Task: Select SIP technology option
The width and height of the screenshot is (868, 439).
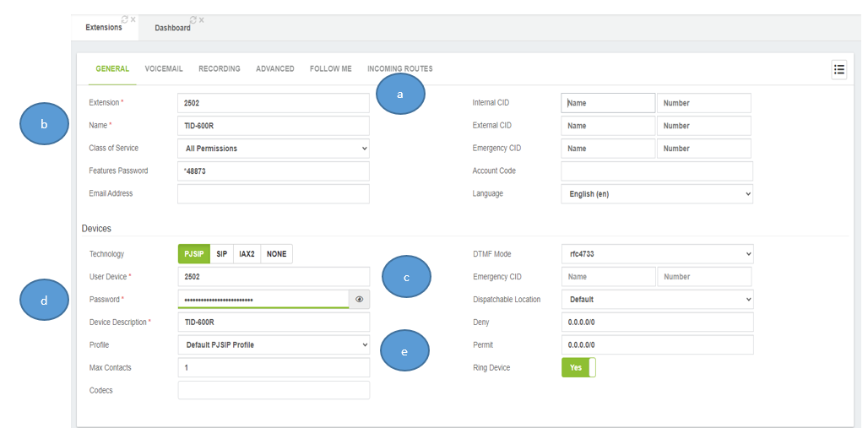Action: tap(221, 254)
